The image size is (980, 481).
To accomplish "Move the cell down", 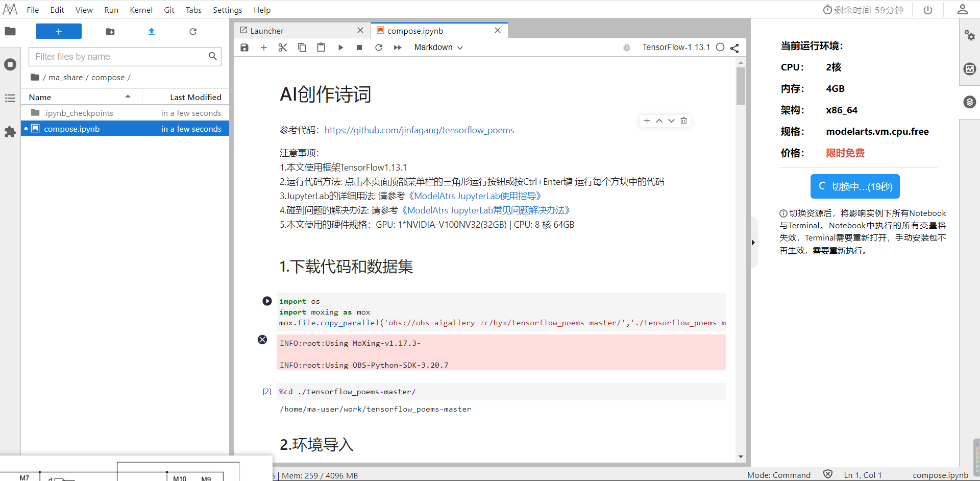I will point(672,121).
